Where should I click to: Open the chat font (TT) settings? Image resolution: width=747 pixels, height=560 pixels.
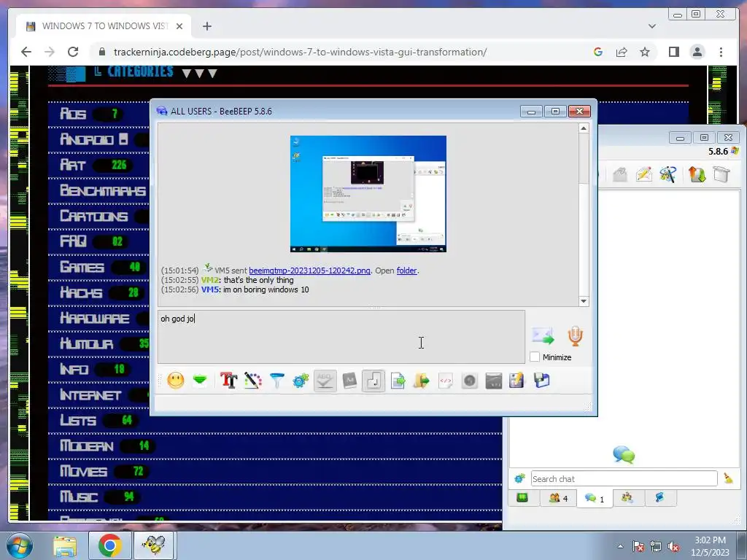pyautogui.click(x=228, y=381)
